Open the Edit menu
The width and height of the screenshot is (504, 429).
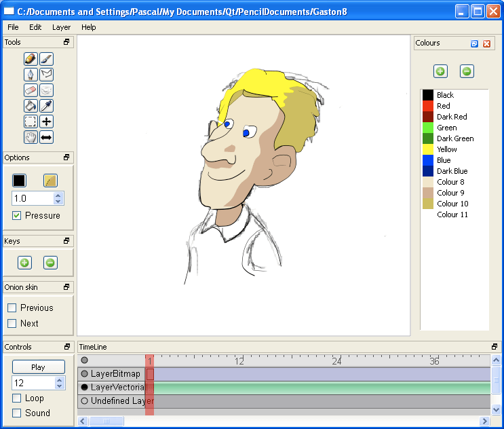point(35,27)
